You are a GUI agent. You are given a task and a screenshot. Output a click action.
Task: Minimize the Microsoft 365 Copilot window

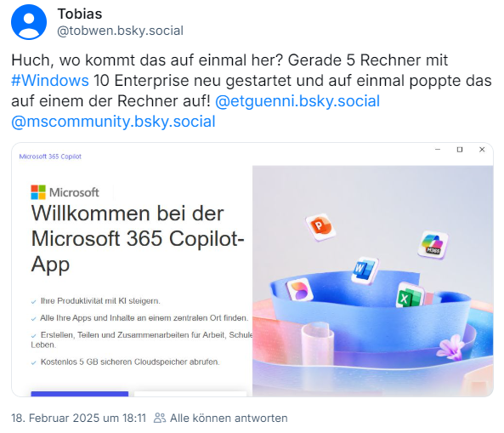pyautogui.click(x=438, y=150)
